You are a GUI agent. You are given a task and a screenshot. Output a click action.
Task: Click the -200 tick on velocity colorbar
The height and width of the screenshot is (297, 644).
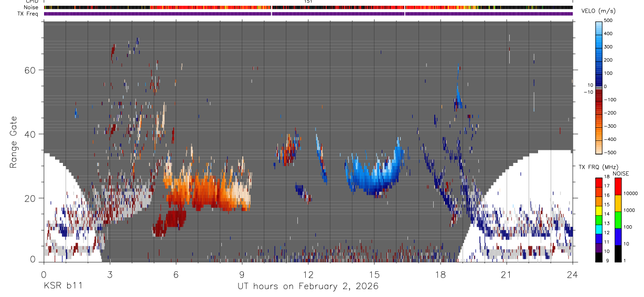tap(611, 113)
